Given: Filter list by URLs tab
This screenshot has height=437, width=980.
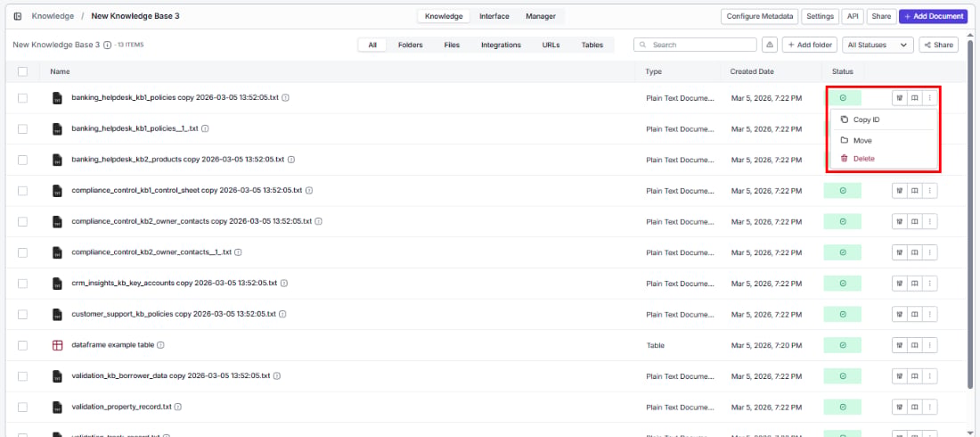Looking at the screenshot, I should [x=551, y=45].
